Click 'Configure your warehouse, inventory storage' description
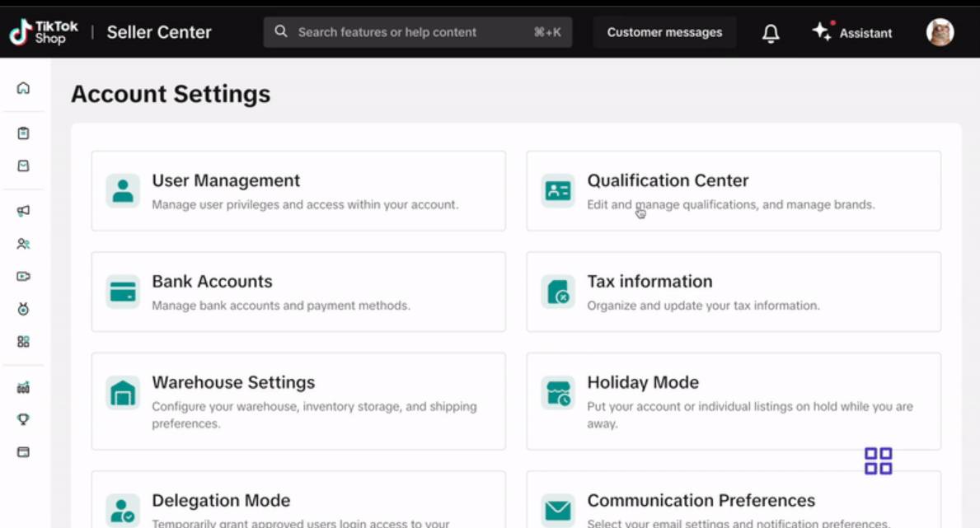980x528 pixels. pyautogui.click(x=314, y=415)
